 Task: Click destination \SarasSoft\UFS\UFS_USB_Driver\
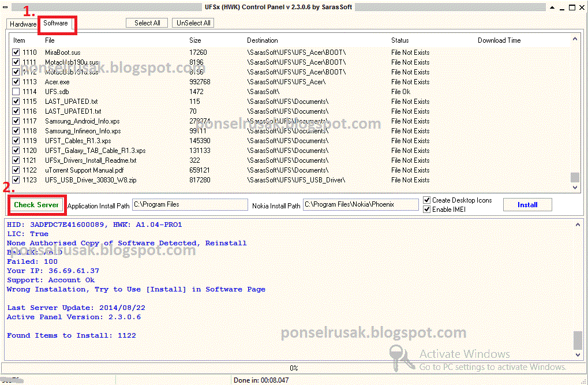[296, 180]
